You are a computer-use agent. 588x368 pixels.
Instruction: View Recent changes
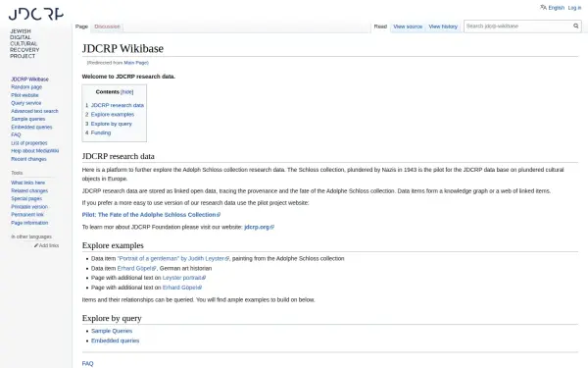point(28,159)
